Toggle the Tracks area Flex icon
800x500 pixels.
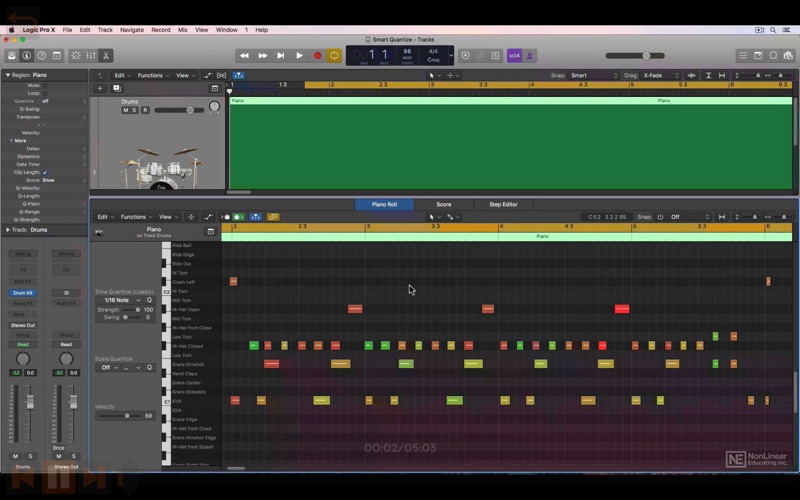click(222, 76)
